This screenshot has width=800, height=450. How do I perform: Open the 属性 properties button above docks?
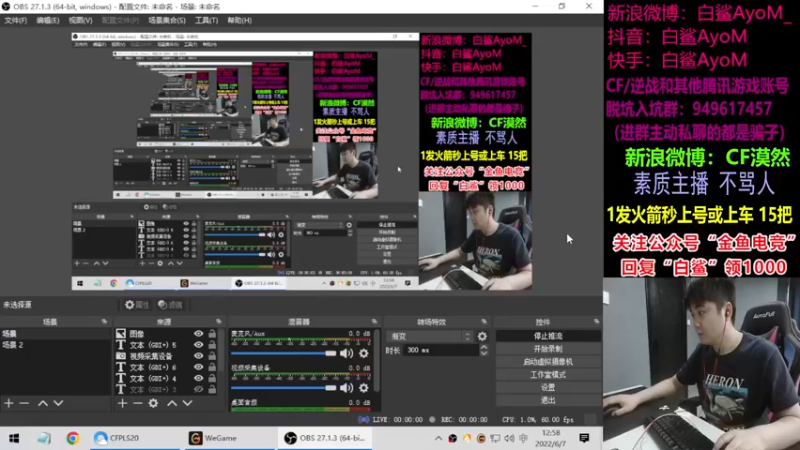tap(137, 305)
